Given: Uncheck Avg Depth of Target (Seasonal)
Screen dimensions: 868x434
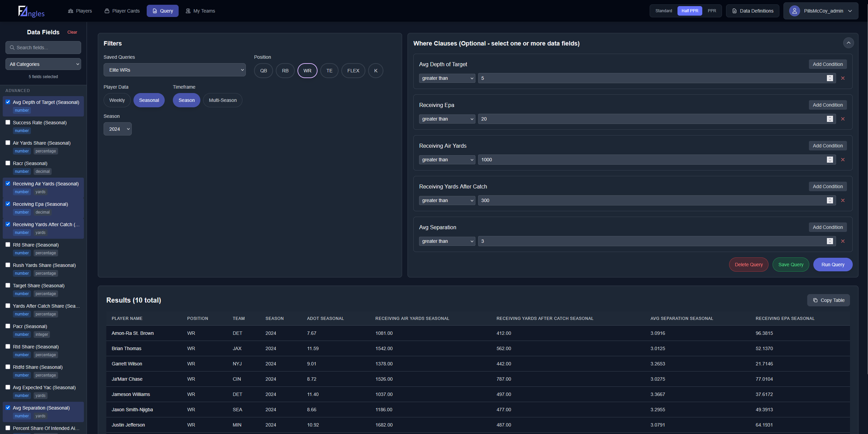Looking at the screenshot, I should click(x=8, y=102).
